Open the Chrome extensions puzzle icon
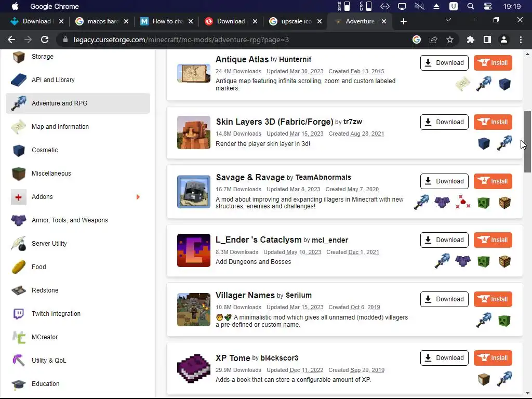532x399 pixels. pyautogui.click(x=470, y=39)
